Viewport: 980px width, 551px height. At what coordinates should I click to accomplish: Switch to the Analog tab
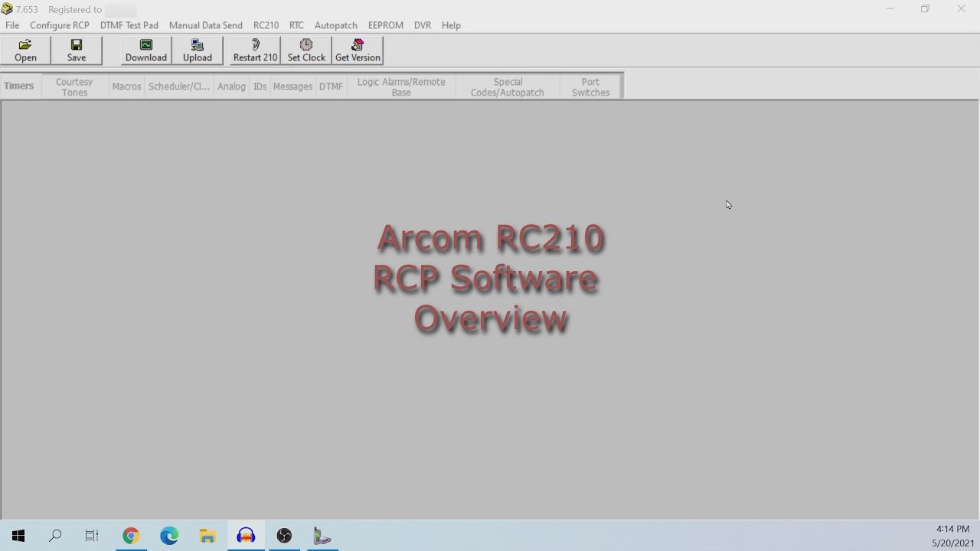click(x=231, y=86)
